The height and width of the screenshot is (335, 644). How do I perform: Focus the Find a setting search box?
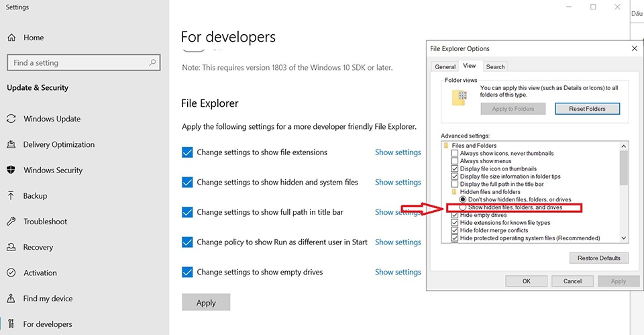coord(84,62)
